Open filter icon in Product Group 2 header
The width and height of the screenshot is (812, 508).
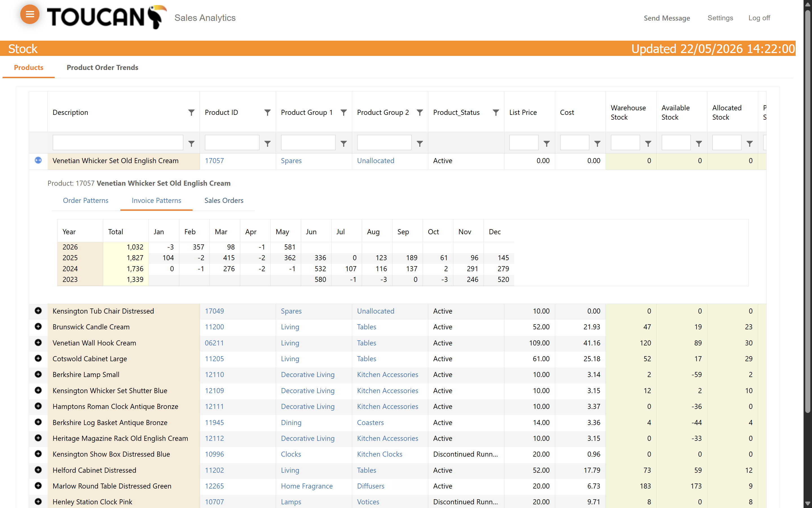[x=420, y=112]
